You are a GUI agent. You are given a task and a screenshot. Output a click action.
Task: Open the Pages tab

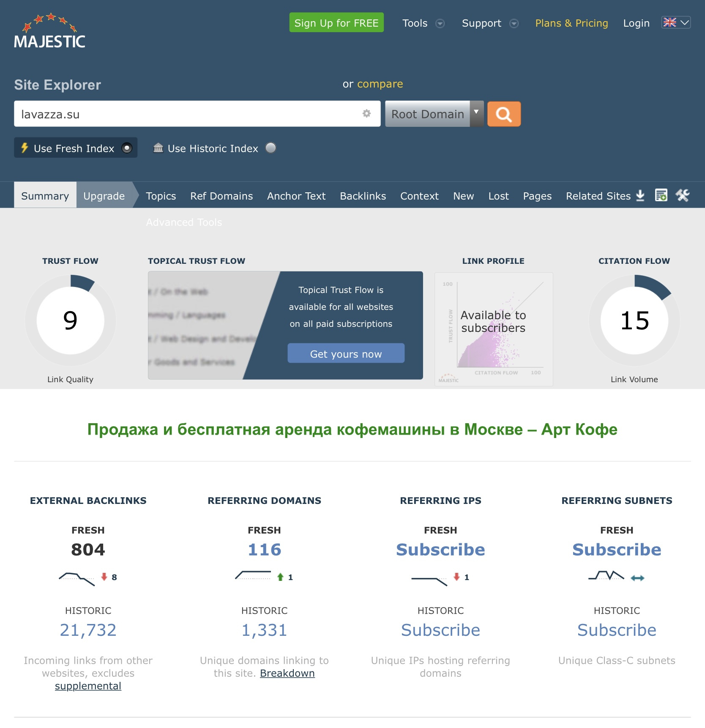point(537,196)
